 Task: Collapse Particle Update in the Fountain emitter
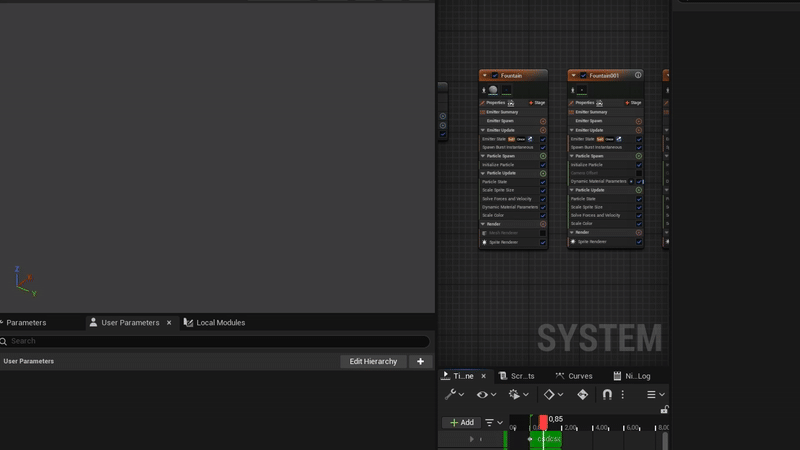click(x=483, y=173)
